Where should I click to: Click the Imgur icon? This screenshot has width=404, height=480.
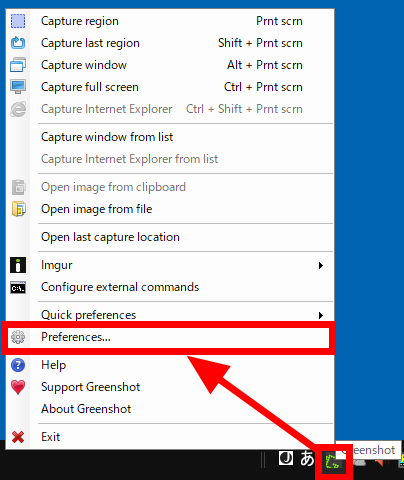tap(18, 265)
